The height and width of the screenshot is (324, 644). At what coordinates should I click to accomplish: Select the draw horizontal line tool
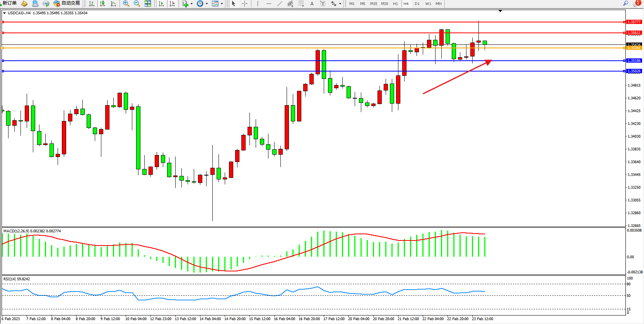click(x=268, y=4)
